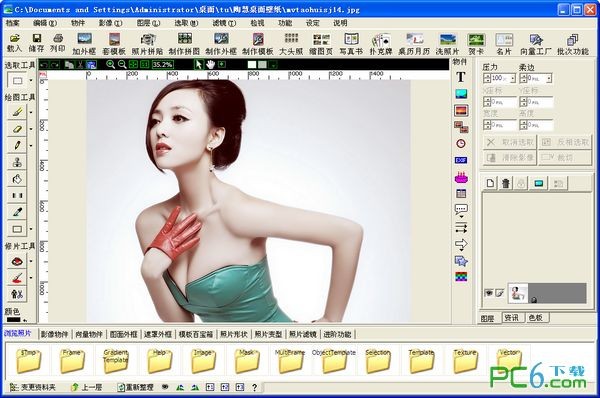Select the red-eye removal tool
Viewport: 600px width, 398px height.
pos(17,262)
